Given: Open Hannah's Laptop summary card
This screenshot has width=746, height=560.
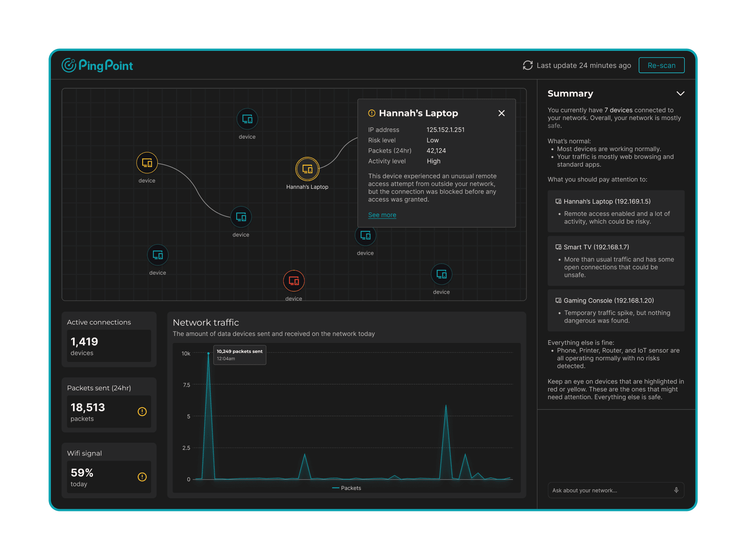Looking at the screenshot, I should 616,211.
